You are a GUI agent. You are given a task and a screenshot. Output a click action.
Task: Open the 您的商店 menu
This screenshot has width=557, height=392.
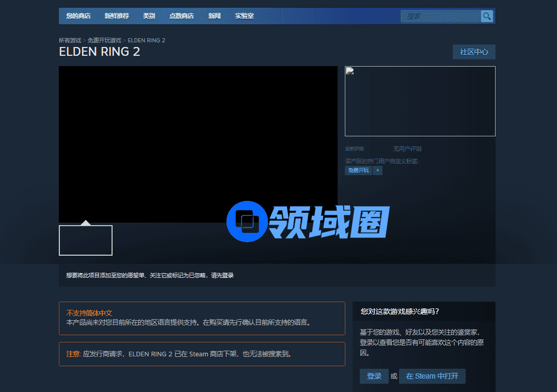pos(78,16)
